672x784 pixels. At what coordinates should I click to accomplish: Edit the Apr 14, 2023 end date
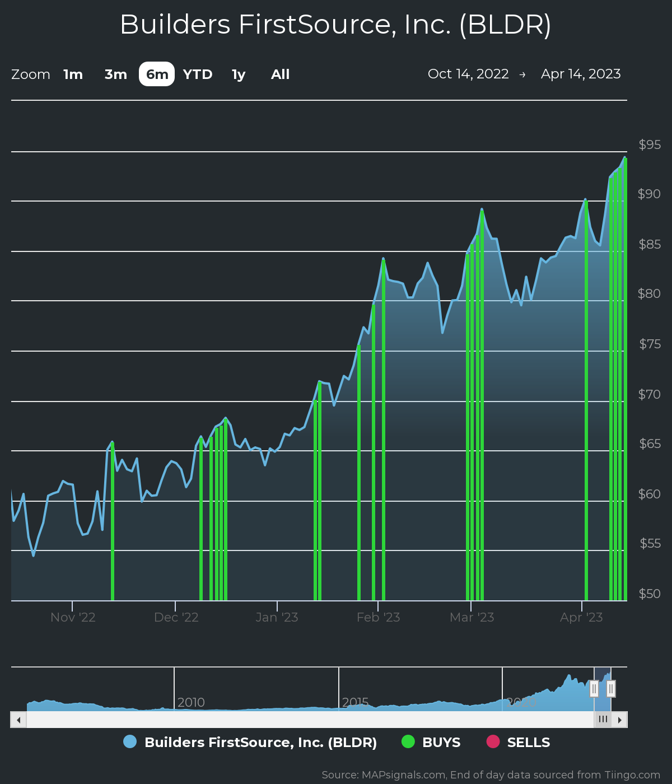581,74
